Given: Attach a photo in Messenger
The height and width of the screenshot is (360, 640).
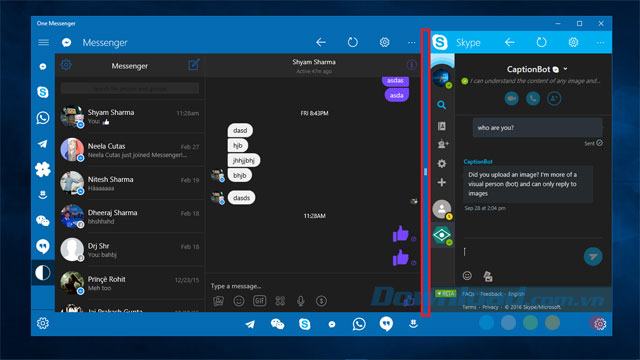Looking at the screenshot, I should click(x=218, y=301).
